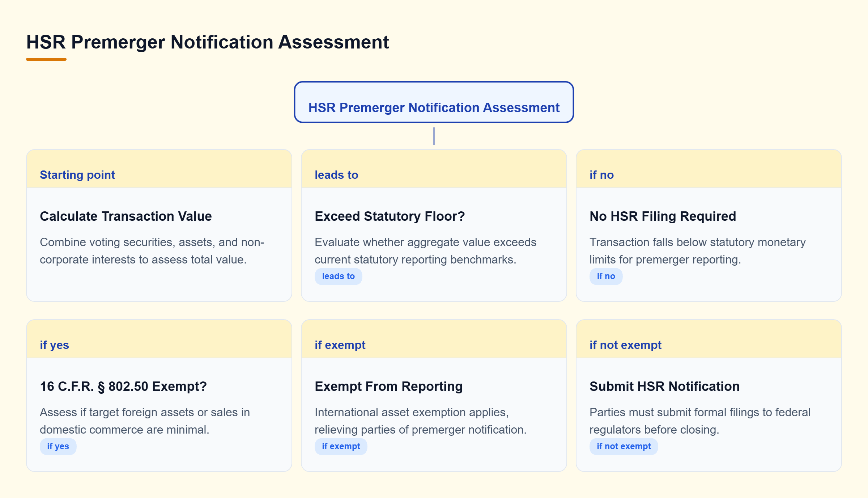Click the 'if no' pill badge
This screenshot has width=868, height=498.
pos(606,276)
